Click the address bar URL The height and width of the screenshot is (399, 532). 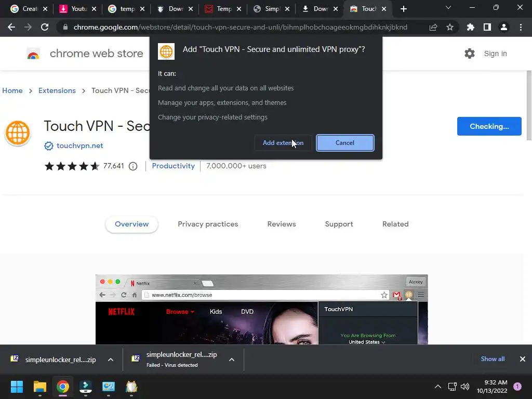point(240,27)
